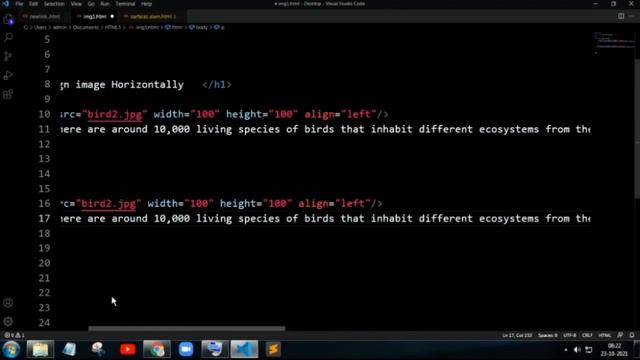Open File Explorer from the taskbar
This screenshot has height=360, width=640.
(x=40, y=349)
